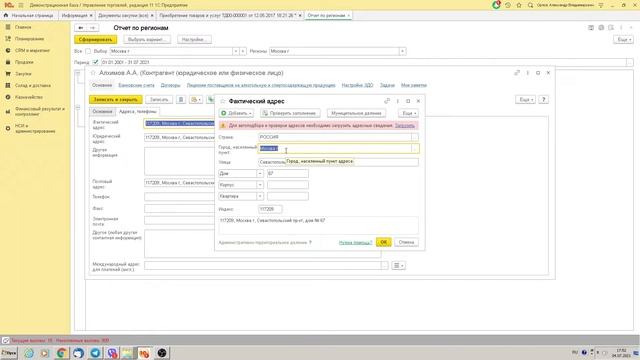Expand the Добавить dropdown button

236,113
